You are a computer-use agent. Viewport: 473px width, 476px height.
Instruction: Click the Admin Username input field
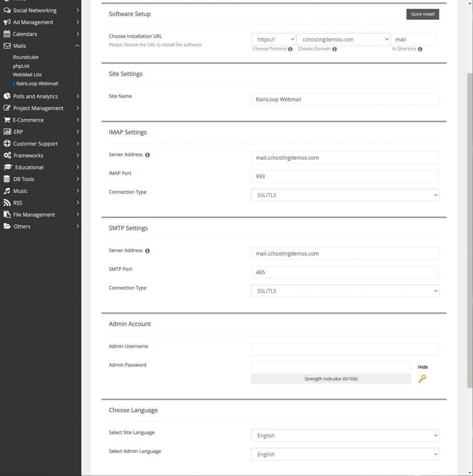coord(345,349)
